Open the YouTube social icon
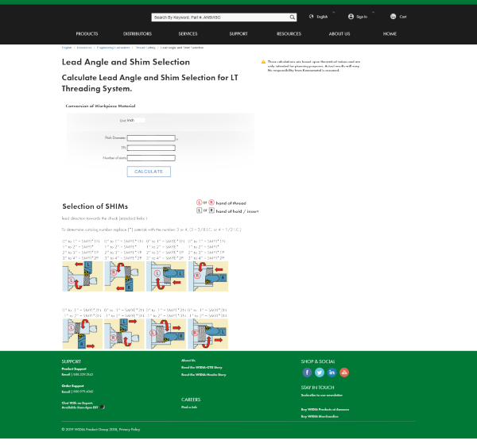Screen dimensions: 477x448 344,373
